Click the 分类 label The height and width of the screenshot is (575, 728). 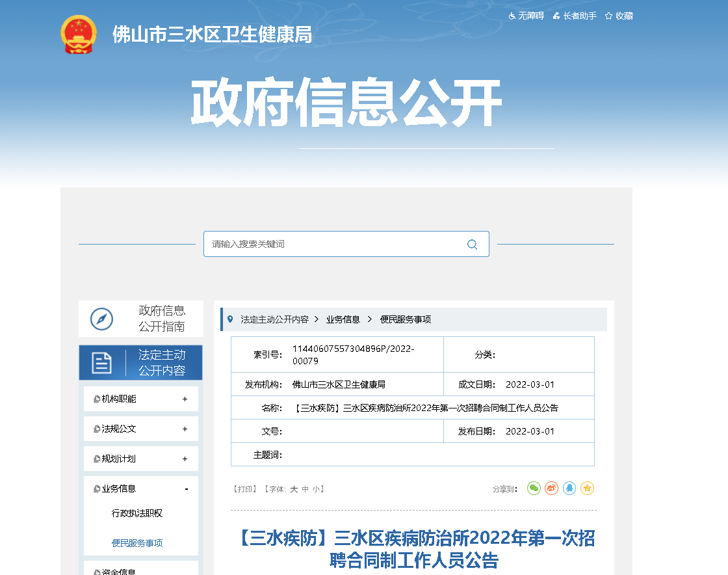coord(485,355)
